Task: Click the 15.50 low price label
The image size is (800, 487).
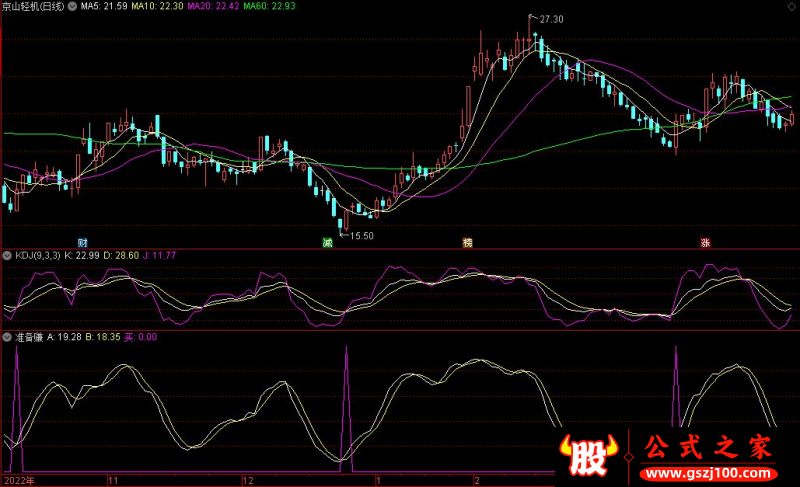Action: [361, 236]
